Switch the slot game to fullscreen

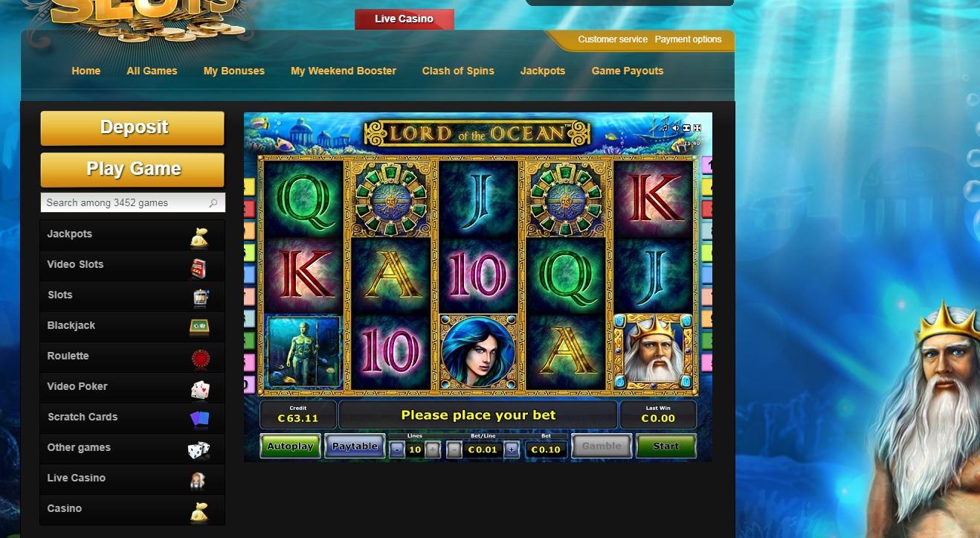(697, 128)
